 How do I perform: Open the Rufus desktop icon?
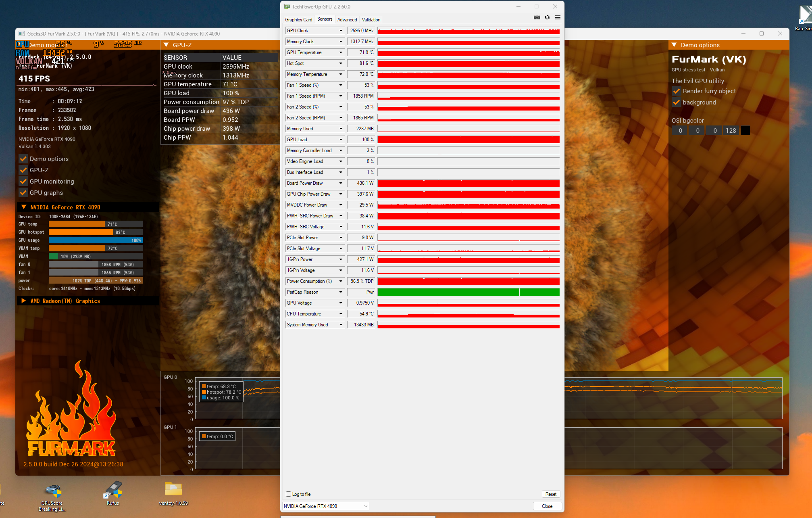(113, 490)
